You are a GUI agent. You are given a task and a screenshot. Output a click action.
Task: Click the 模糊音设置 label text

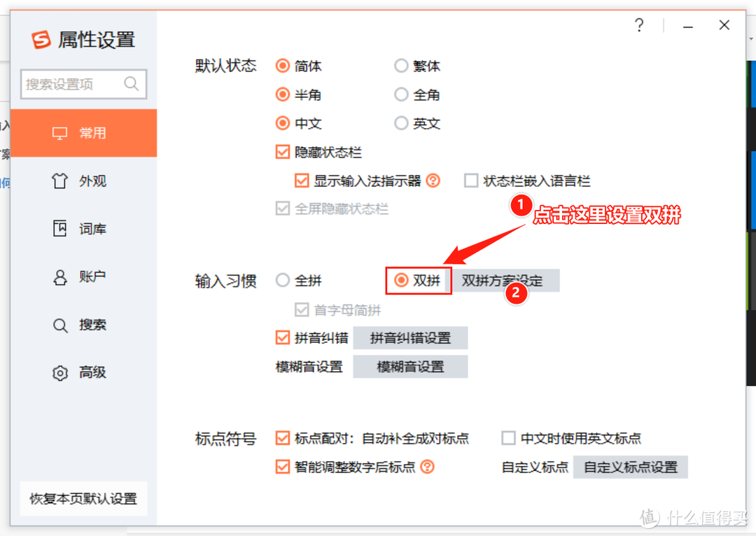click(309, 367)
